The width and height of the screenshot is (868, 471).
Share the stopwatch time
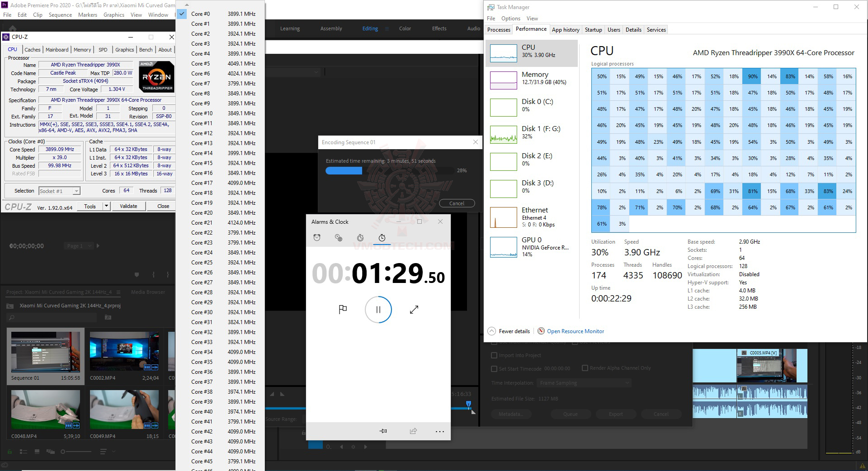413,431
